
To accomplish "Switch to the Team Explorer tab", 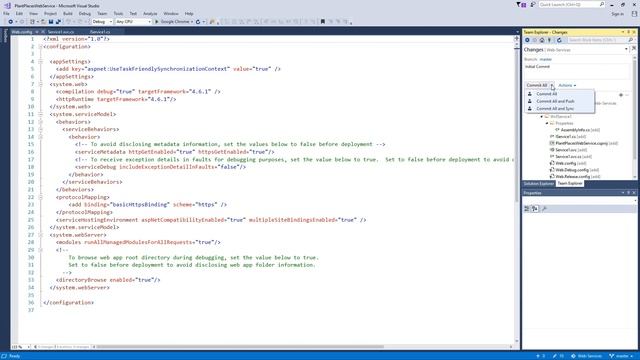I will point(570,184).
